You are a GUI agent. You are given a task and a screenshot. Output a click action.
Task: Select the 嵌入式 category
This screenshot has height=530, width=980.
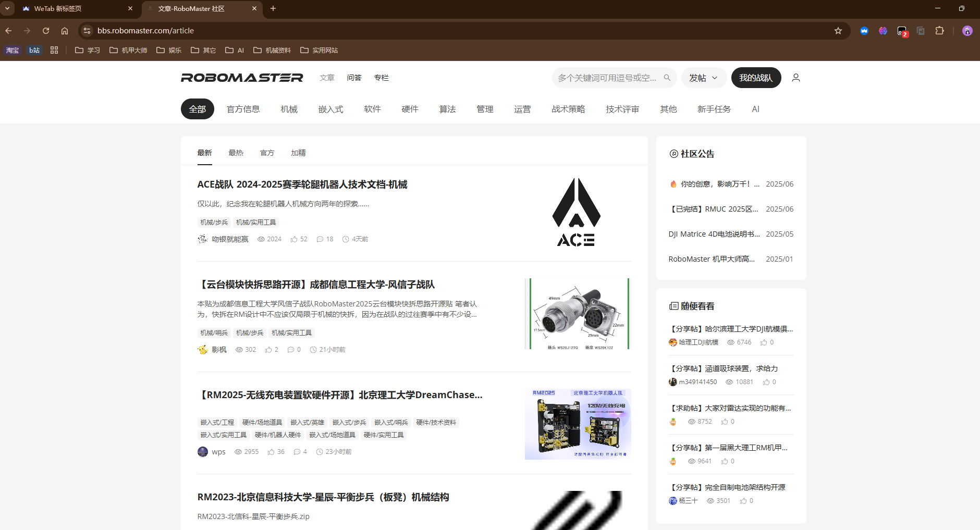(331, 109)
